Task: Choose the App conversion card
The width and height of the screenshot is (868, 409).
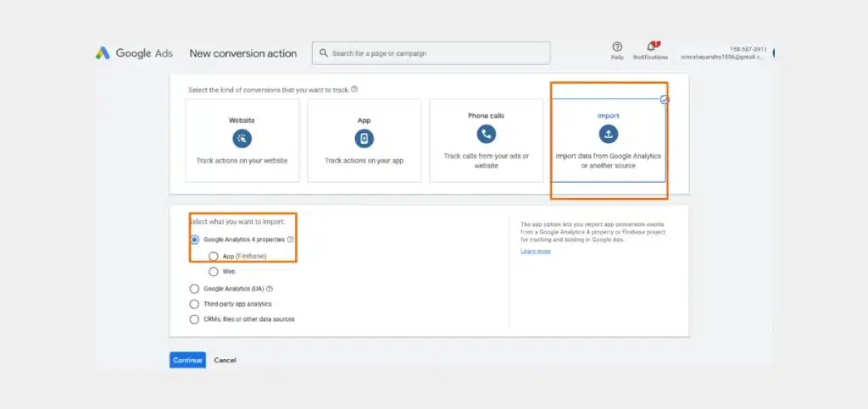Action: click(x=364, y=141)
